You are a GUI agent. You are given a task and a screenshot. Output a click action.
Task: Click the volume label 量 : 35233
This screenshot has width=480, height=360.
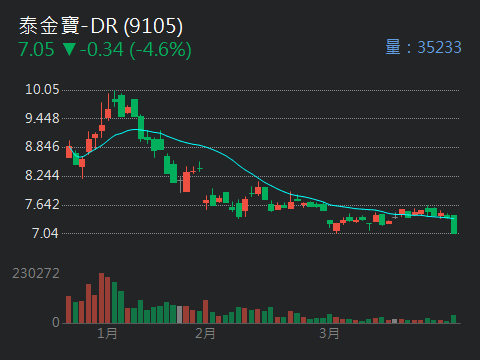coord(423,47)
